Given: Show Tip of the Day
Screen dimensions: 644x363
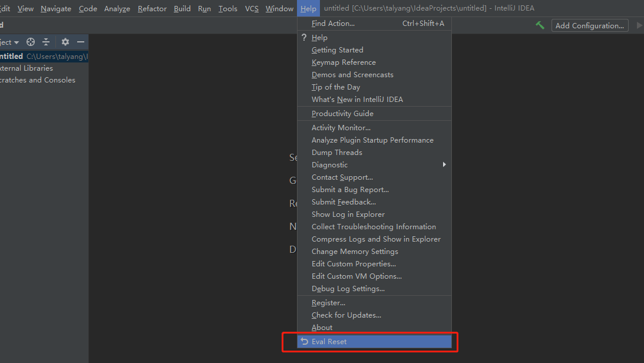Looking at the screenshot, I should point(374,87).
